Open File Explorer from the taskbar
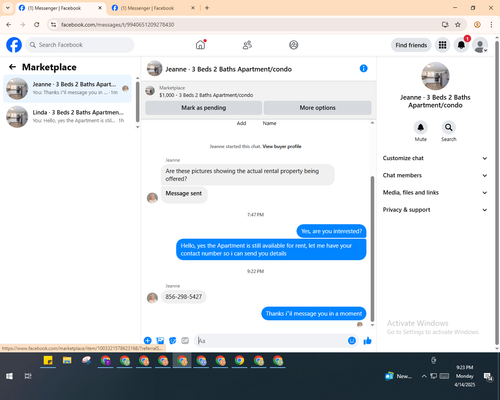This screenshot has width=500, height=400. [x=67, y=360]
